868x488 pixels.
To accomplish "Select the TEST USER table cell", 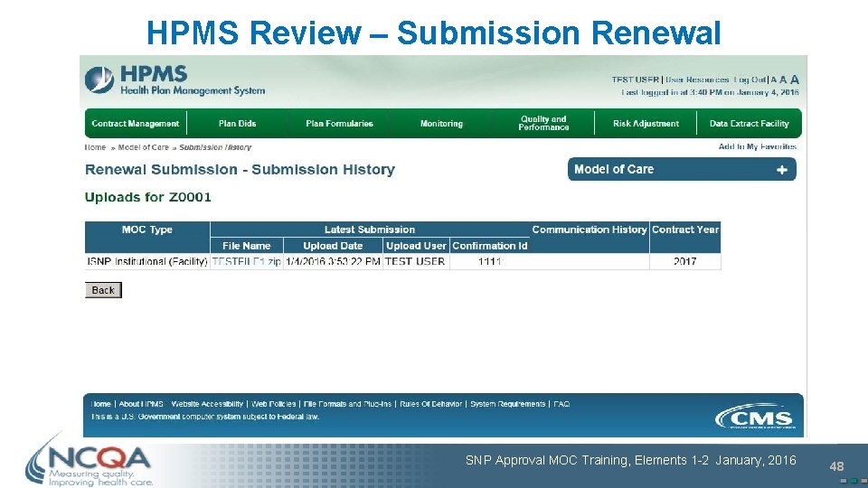I will pos(416,261).
